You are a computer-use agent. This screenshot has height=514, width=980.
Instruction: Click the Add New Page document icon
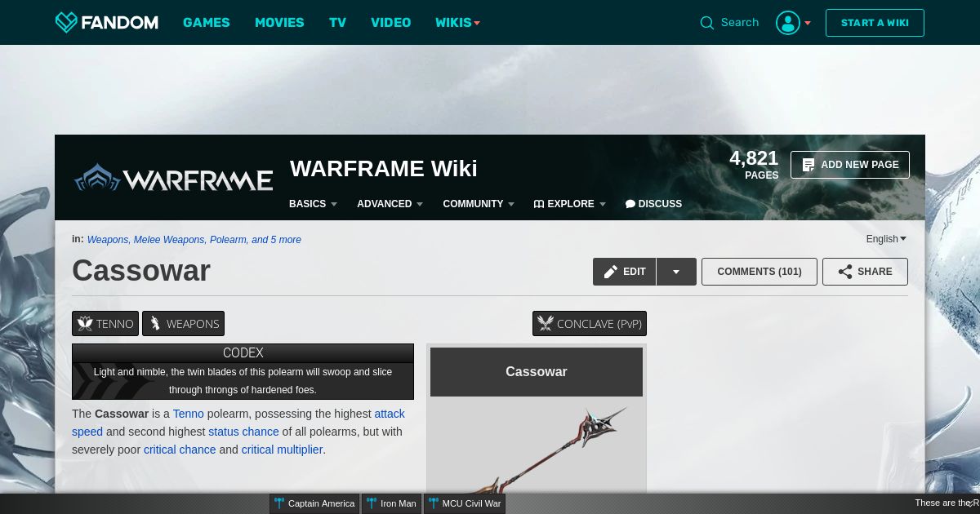click(808, 165)
